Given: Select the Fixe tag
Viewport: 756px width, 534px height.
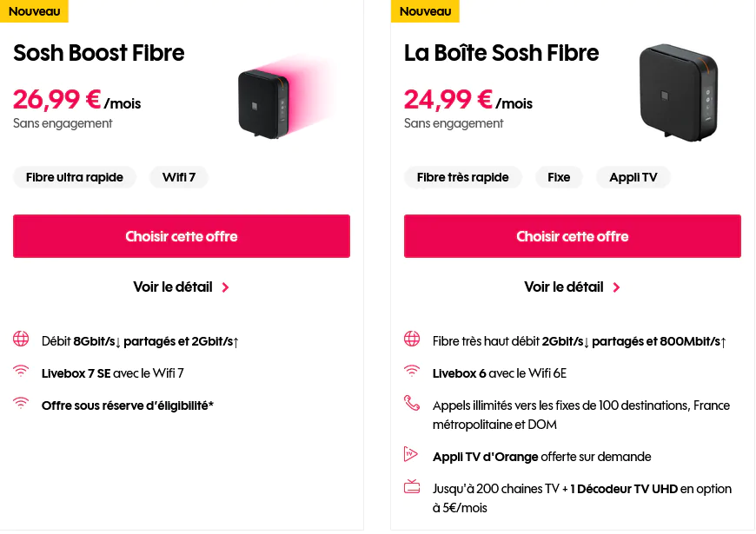Looking at the screenshot, I should 559,177.
